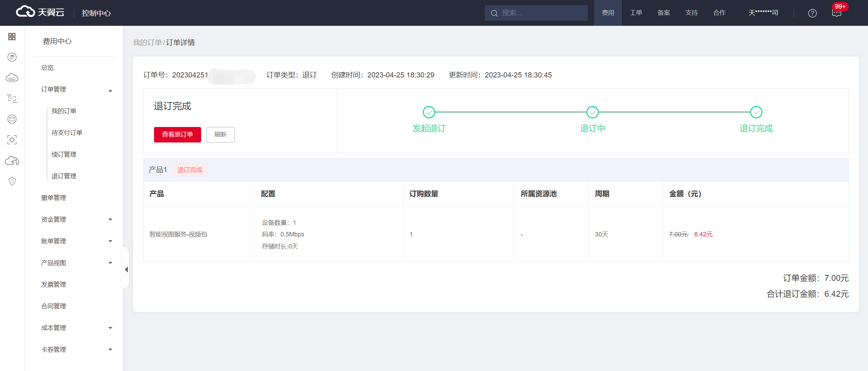Go back via 我的订单 breadcrumb link
The height and width of the screenshot is (371, 868).
pos(147,42)
